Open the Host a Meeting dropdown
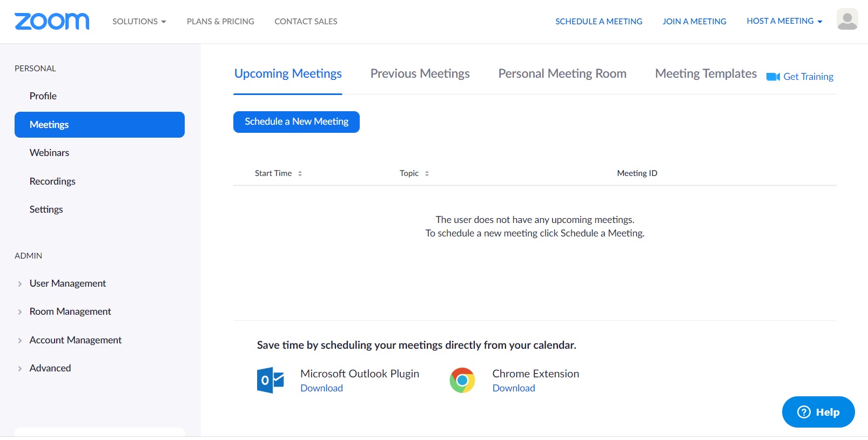The image size is (868, 440). point(784,21)
